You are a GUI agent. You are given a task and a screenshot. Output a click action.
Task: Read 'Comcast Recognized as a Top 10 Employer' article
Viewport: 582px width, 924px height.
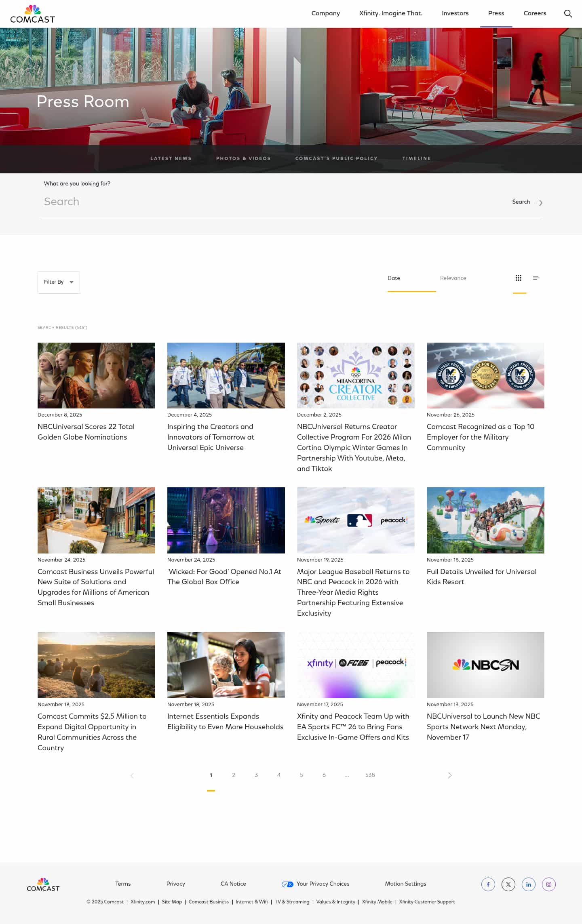481,437
